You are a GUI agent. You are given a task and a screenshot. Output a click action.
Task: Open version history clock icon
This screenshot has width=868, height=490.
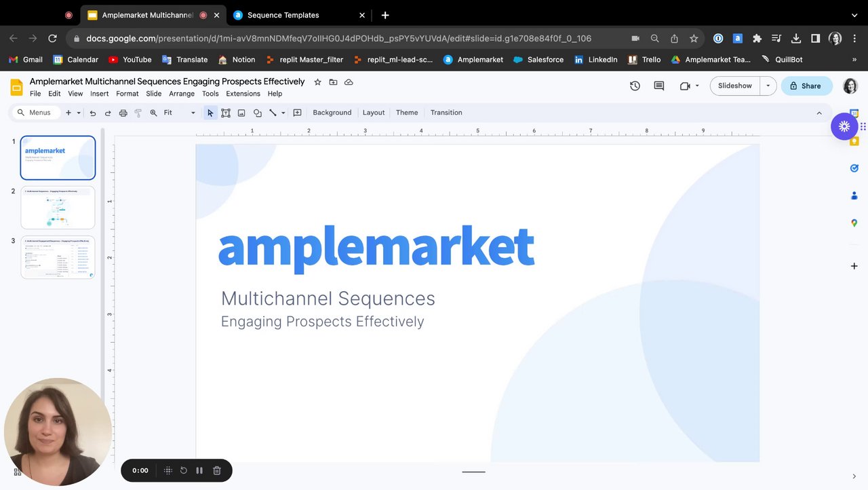635,86
